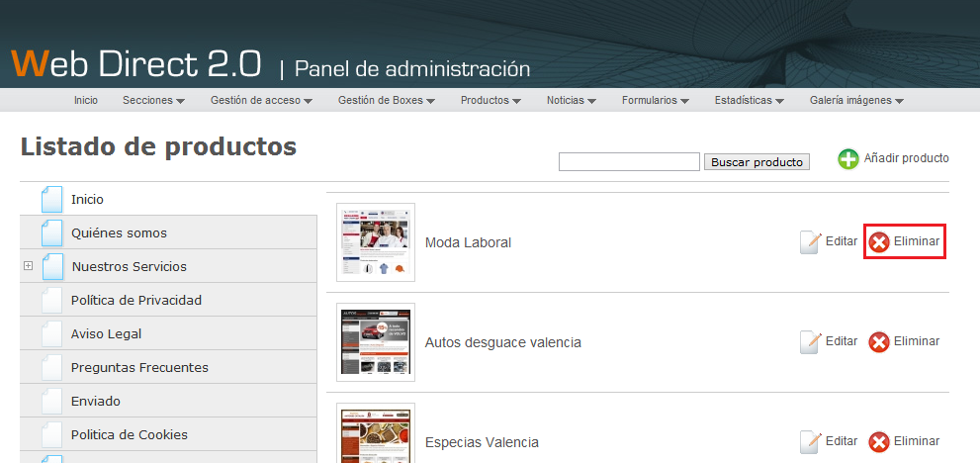Viewport: 980px width, 463px height.
Task: Click the page icon beside Enviado
Action: coord(51,401)
